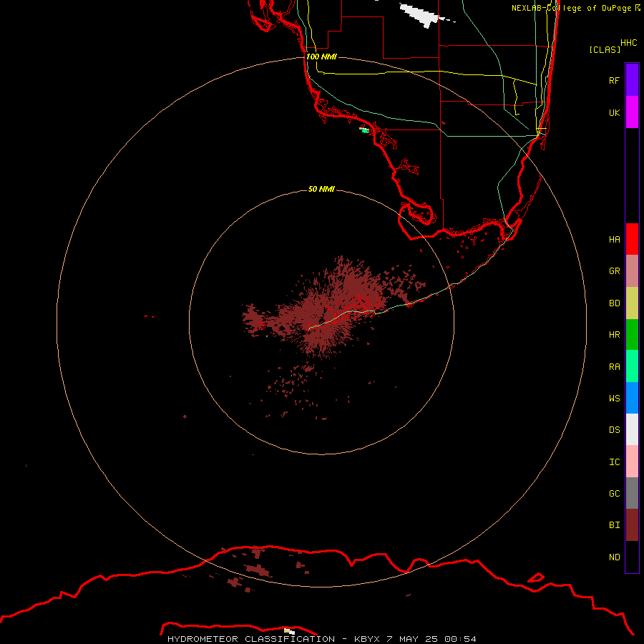The width and height of the screenshot is (644, 644).
Task: Click the 100 NMI range ring label
Action: (321, 57)
